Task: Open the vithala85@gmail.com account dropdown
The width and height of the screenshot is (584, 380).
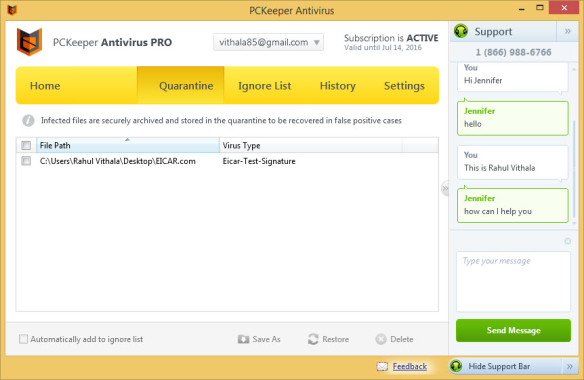Action: (268, 42)
